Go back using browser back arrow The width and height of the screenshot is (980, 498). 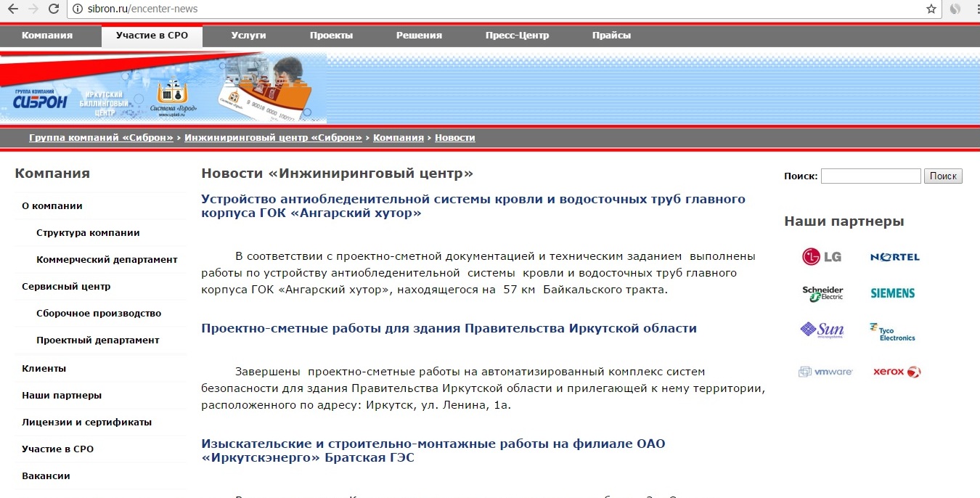click(x=12, y=9)
